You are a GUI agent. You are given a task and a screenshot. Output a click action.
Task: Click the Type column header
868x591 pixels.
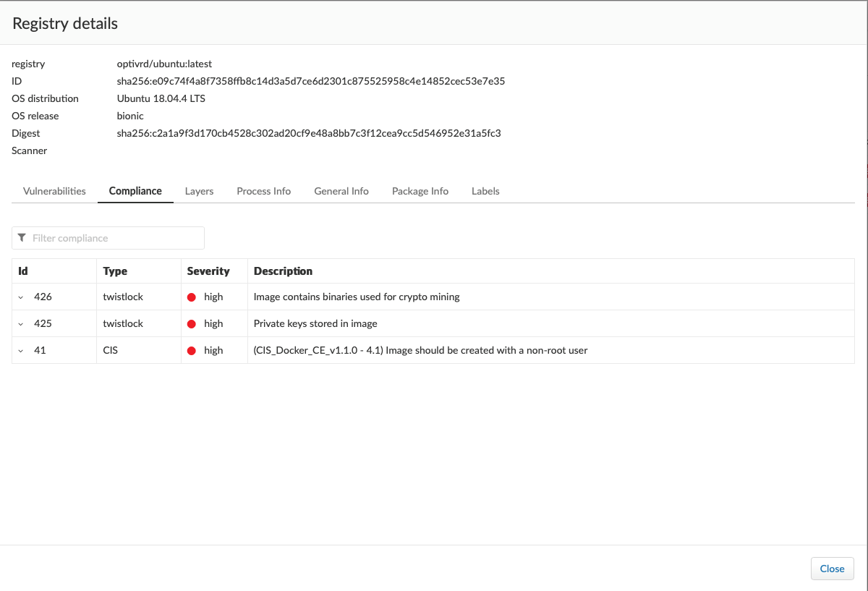(x=115, y=271)
